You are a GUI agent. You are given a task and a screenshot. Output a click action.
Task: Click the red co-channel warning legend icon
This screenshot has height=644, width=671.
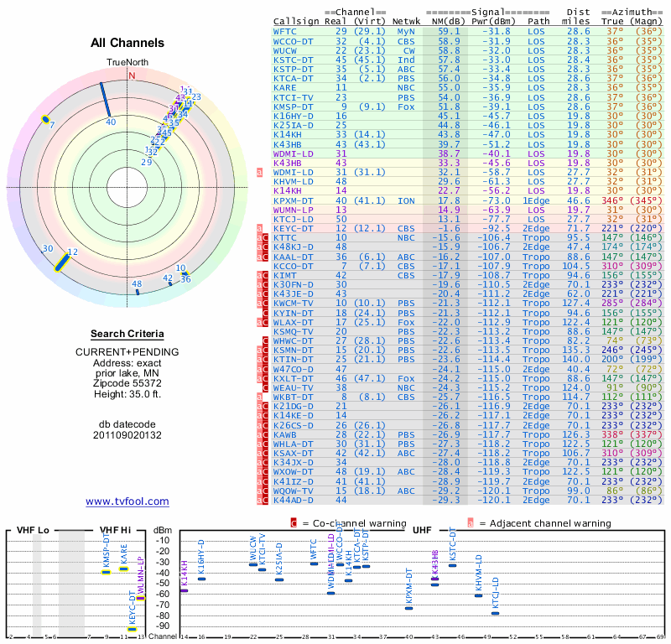tap(294, 522)
